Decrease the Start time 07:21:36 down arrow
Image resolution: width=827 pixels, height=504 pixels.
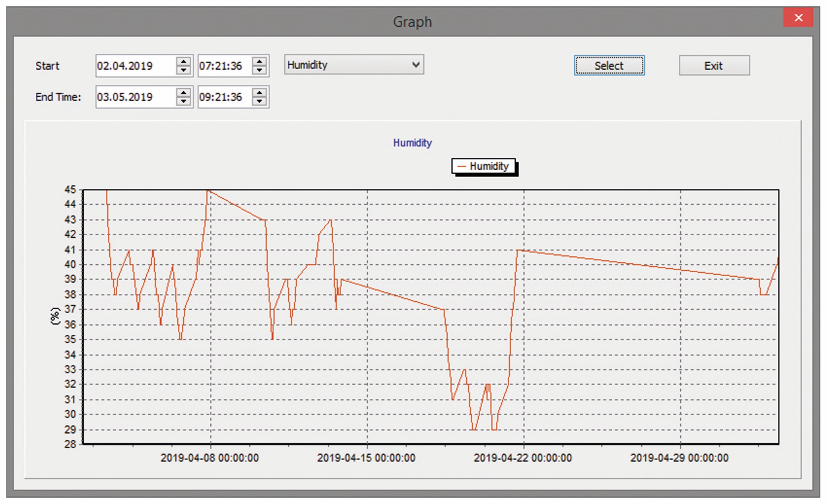click(x=259, y=70)
